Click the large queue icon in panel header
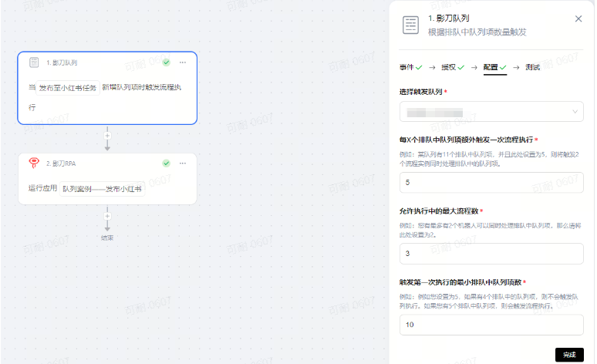This screenshot has height=364, width=597. tap(410, 25)
